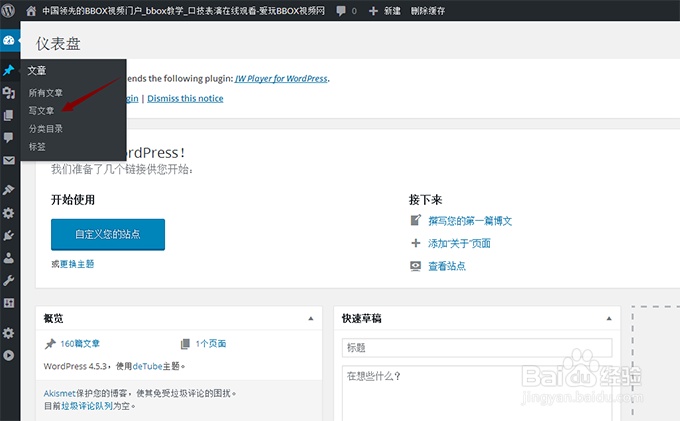680x421 pixels.
Task: Collapse the 概览 panel with its arrow
Action: [x=311, y=319]
